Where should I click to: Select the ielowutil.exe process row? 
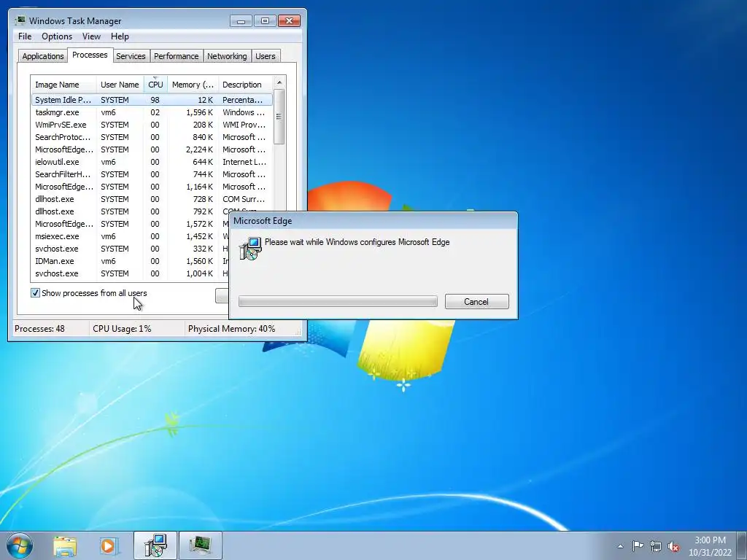152,162
